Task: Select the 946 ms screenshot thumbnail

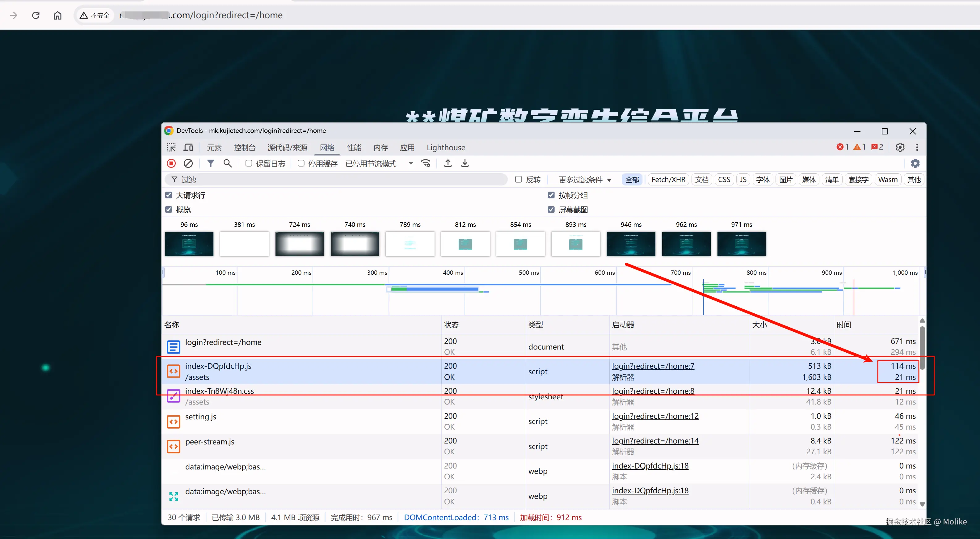Action: [x=631, y=244]
